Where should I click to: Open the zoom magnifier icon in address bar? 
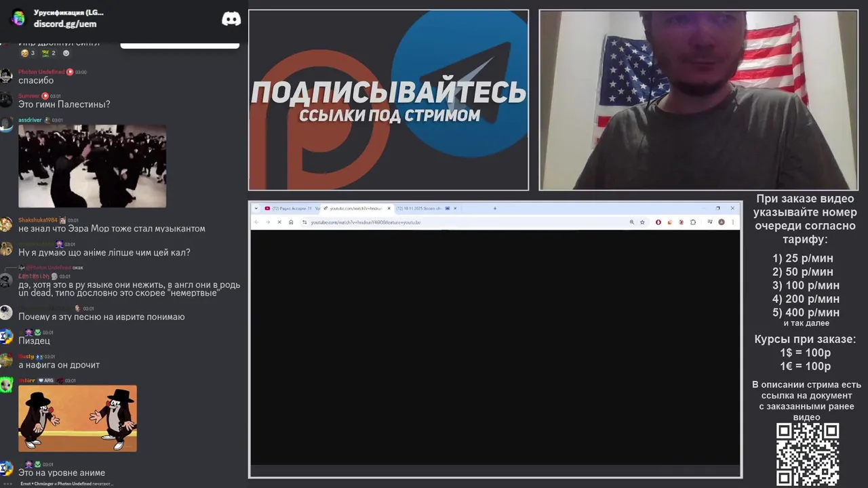(632, 222)
